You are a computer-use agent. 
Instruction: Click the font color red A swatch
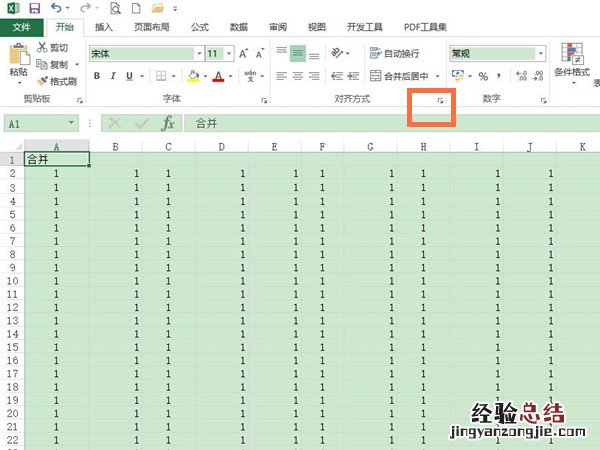[217, 76]
